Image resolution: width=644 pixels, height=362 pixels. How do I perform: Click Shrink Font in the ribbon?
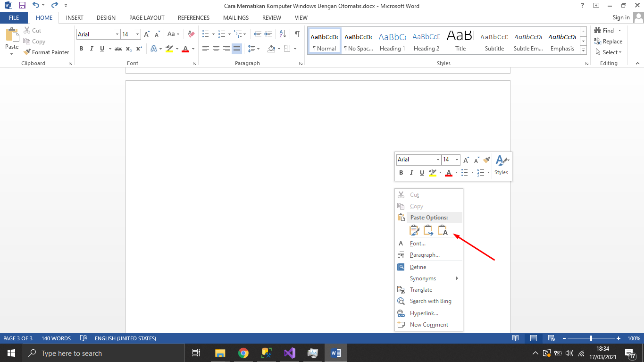[158, 34]
